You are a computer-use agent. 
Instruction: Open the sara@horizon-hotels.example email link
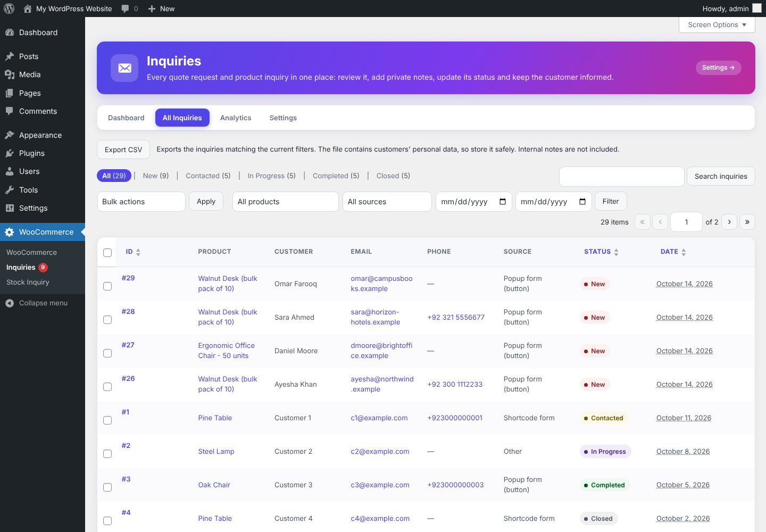click(375, 317)
